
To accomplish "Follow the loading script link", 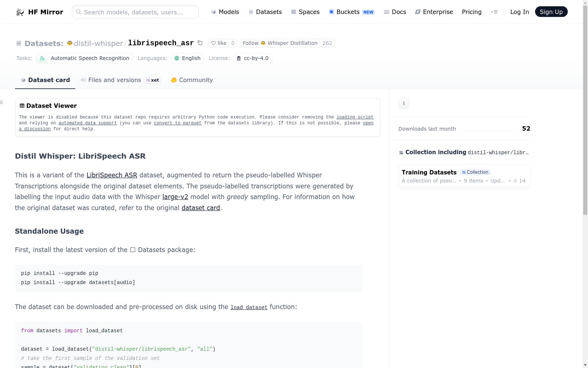I will pyautogui.click(x=355, y=117).
